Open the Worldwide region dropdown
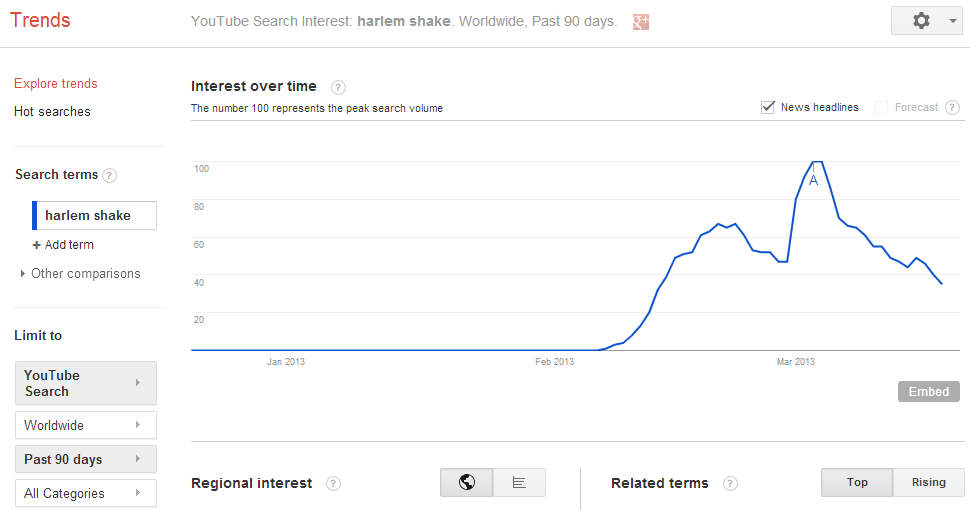970x510 pixels. 86,425
